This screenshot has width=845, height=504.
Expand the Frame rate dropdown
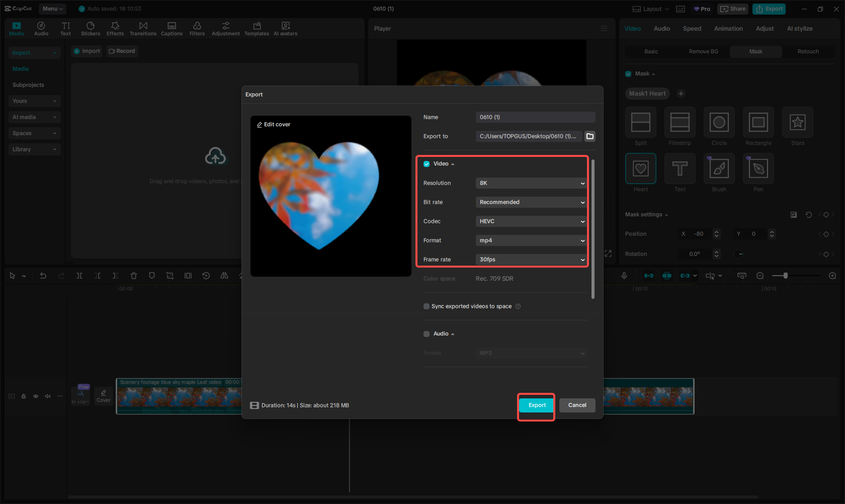pyautogui.click(x=531, y=260)
